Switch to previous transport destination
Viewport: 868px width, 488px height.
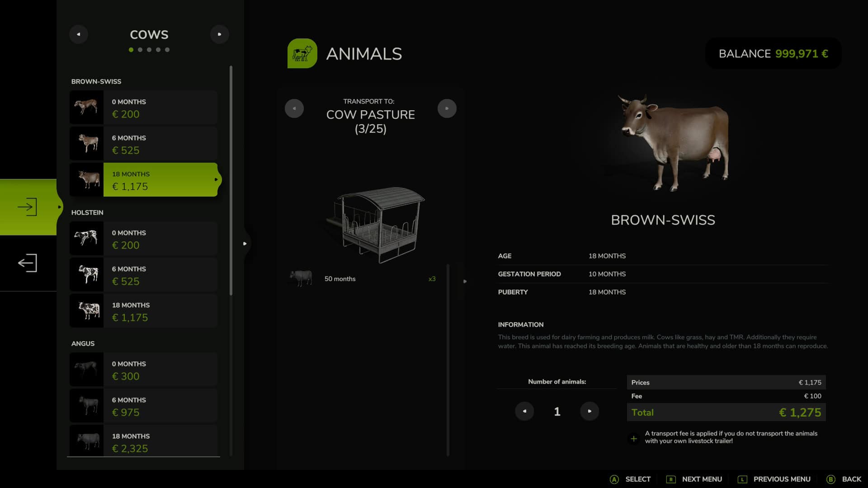[294, 108]
